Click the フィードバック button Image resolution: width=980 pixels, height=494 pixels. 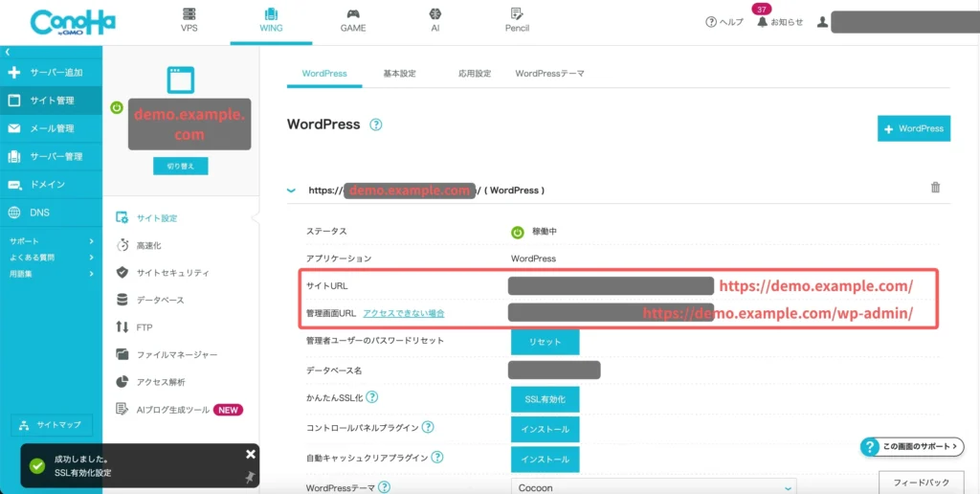[x=921, y=483]
